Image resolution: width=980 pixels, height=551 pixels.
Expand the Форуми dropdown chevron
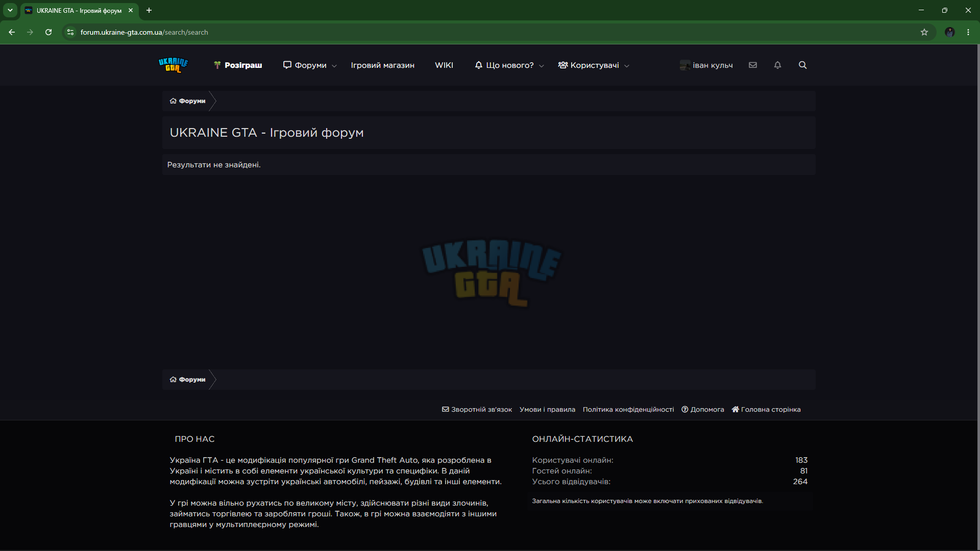point(334,66)
